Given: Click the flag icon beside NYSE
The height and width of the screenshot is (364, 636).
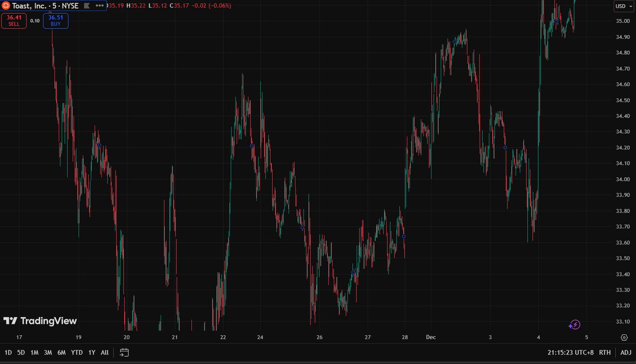Looking at the screenshot, I should click(86, 6).
